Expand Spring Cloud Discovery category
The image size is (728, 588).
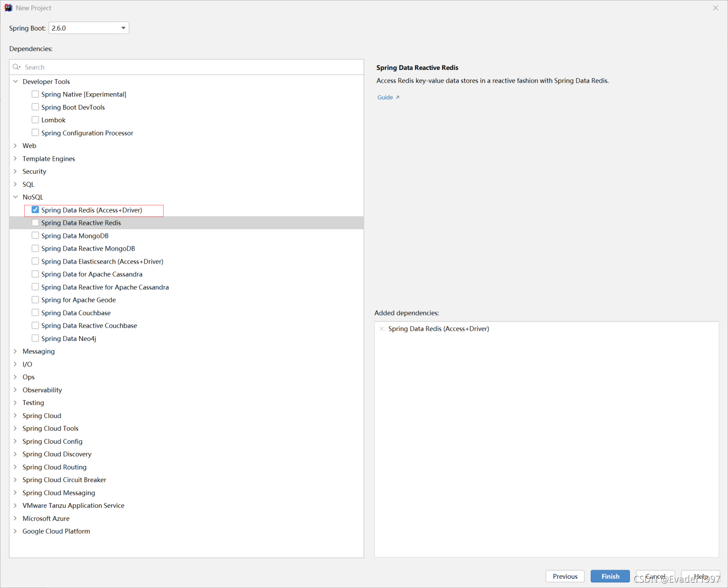point(16,454)
